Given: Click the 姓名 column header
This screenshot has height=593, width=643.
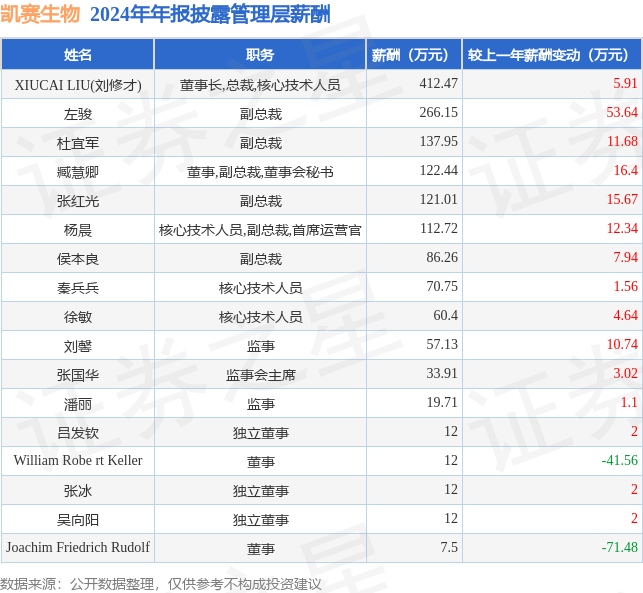Looking at the screenshot, I should point(78,55).
